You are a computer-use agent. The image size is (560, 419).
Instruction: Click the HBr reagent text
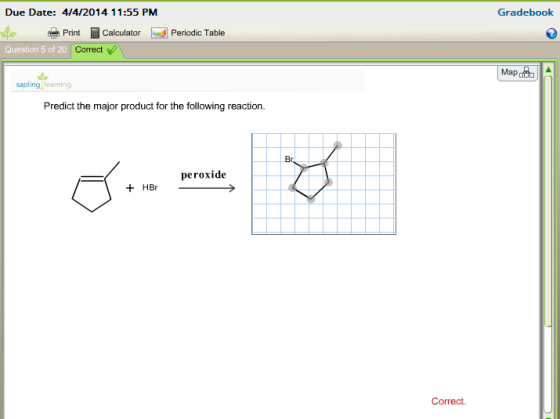coord(150,188)
